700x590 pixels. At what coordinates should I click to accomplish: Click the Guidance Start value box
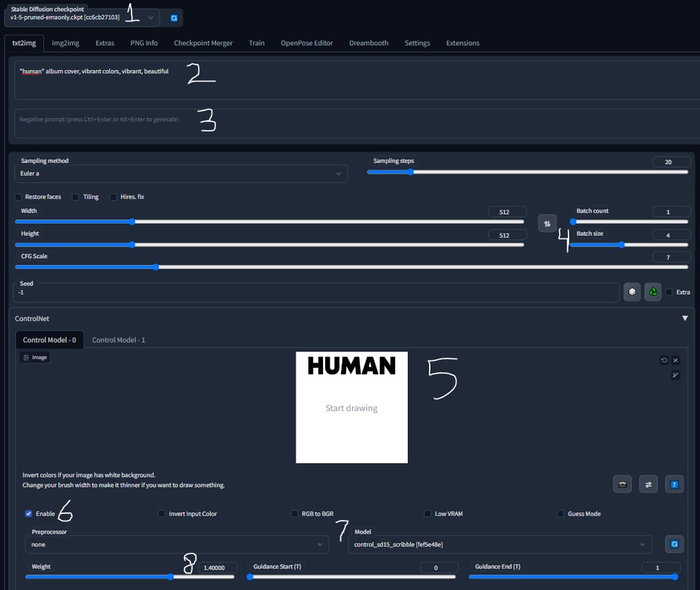tap(439, 568)
